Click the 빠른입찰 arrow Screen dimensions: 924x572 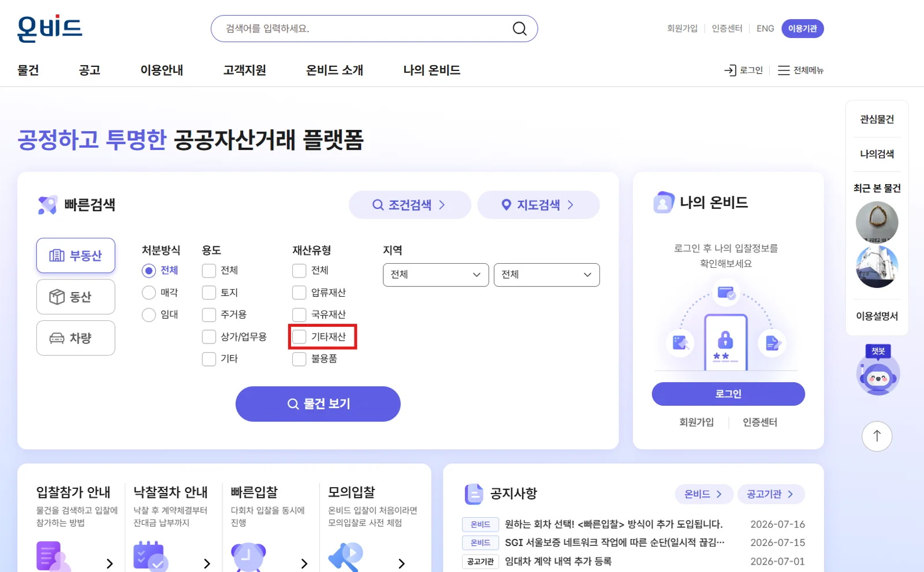pos(304,563)
